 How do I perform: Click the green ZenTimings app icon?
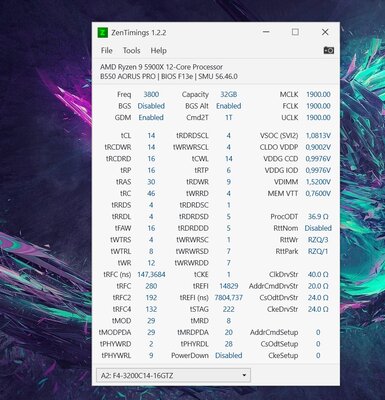point(103,33)
